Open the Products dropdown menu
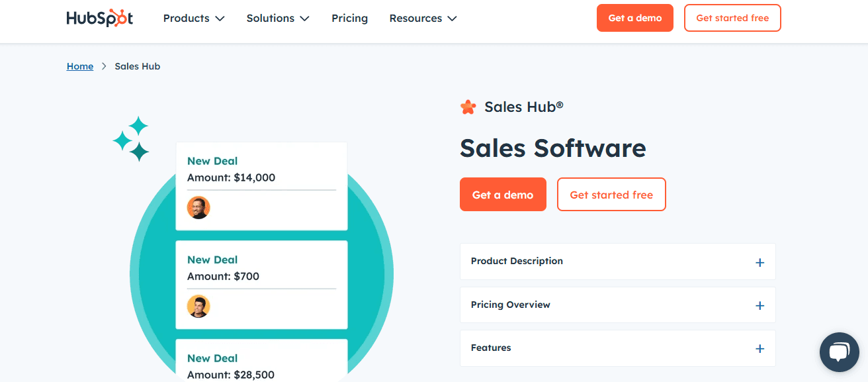This screenshot has height=382, width=868. point(194,19)
